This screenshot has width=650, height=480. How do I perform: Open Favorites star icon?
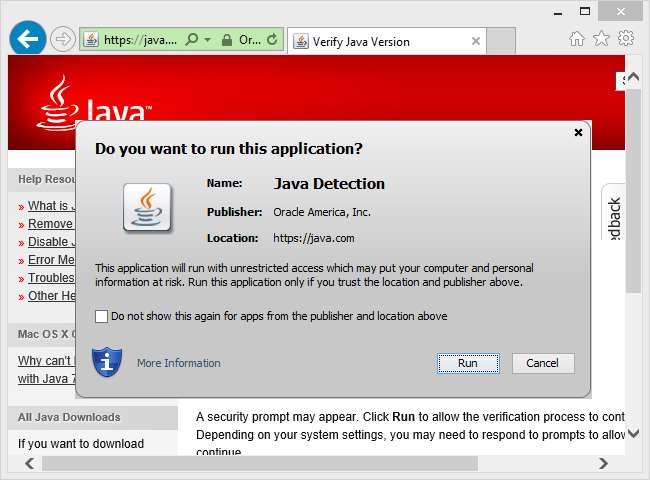601,39
